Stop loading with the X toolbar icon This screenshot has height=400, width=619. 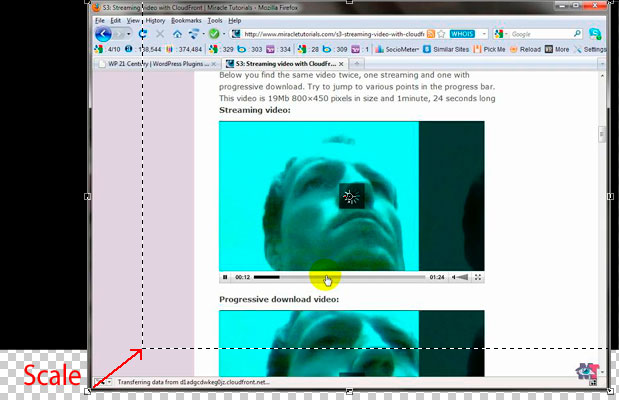pyautogui.click(x=160, y=34)
